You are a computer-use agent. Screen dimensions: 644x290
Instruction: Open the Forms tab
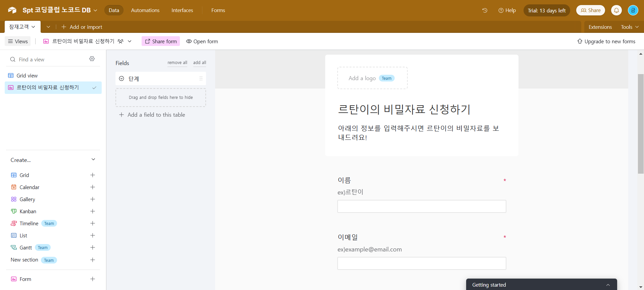218,10
